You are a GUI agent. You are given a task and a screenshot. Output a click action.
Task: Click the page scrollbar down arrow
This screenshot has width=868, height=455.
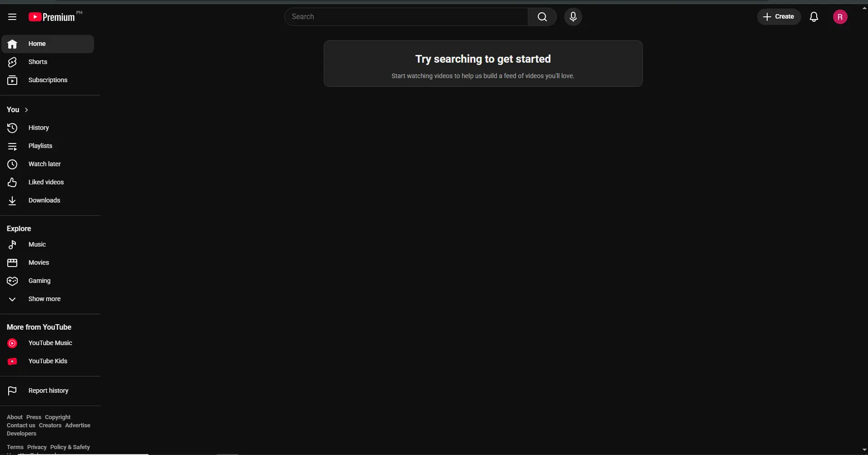click(x=864, y=450)
